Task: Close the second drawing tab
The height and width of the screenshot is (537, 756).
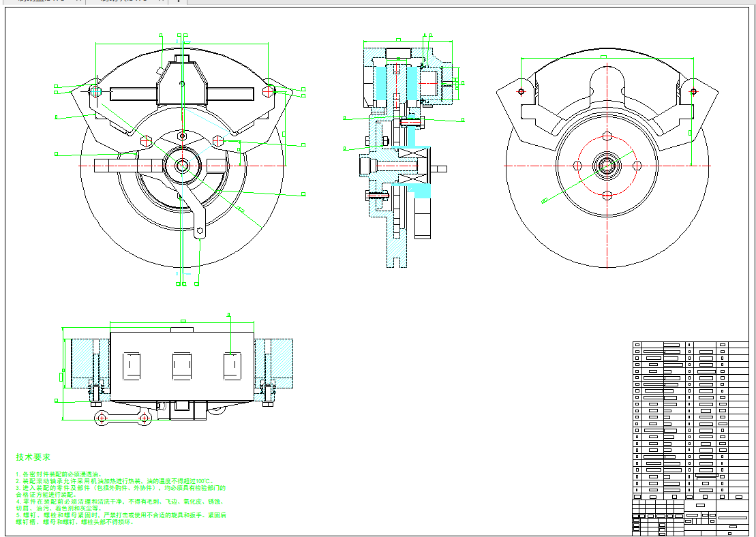Action: pos(160,1)
